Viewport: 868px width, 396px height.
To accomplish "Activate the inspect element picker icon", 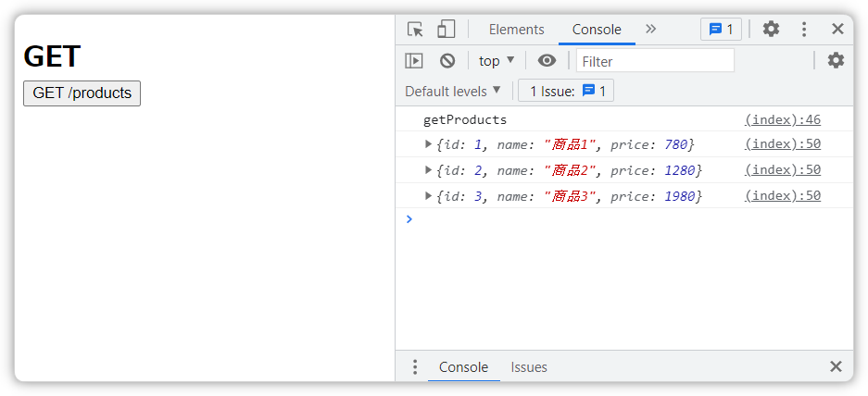I will click(x=415, y=30).
